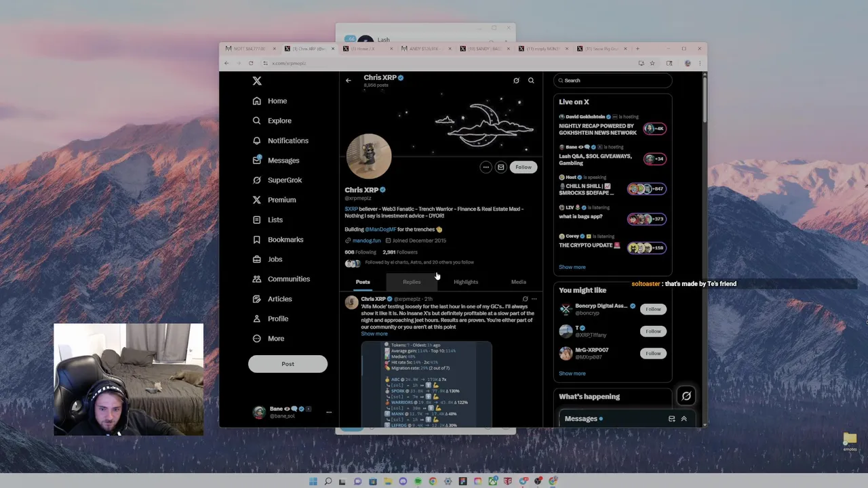Viewport: 868px width, 488px height.
Task: Click the floating Grok button
Action: 686,396
